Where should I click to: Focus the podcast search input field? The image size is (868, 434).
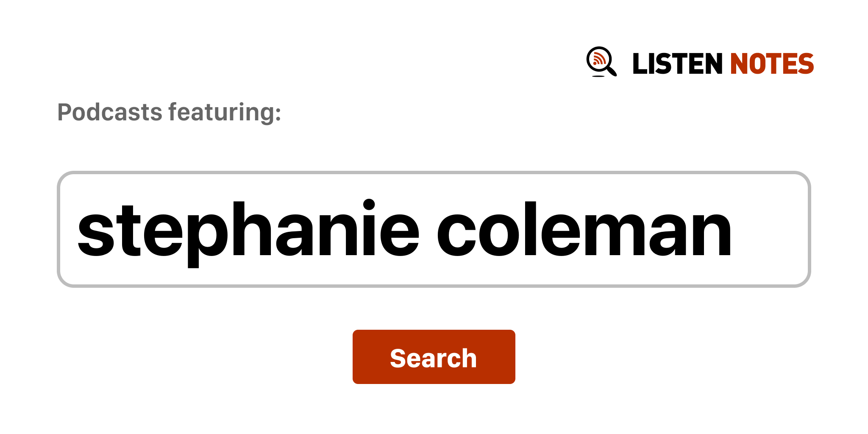[x=433, y=229]
